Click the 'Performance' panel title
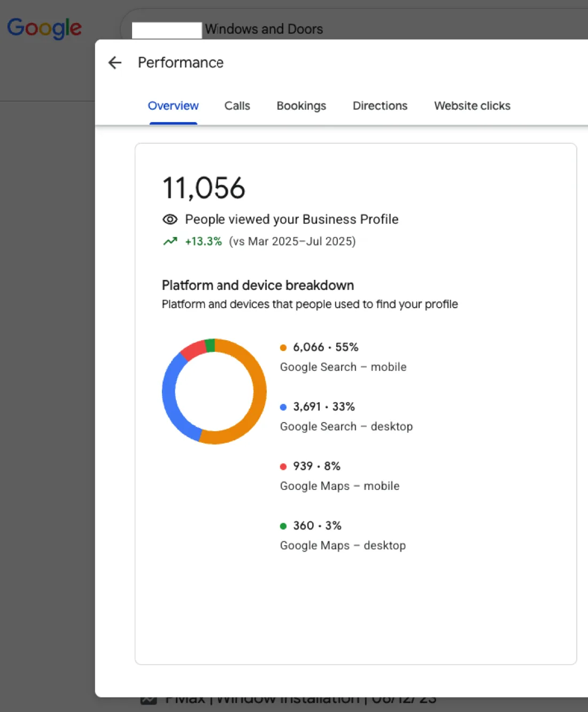Image resolution: width=588 pixels, height=712 pixels. [x=181, y=63]
